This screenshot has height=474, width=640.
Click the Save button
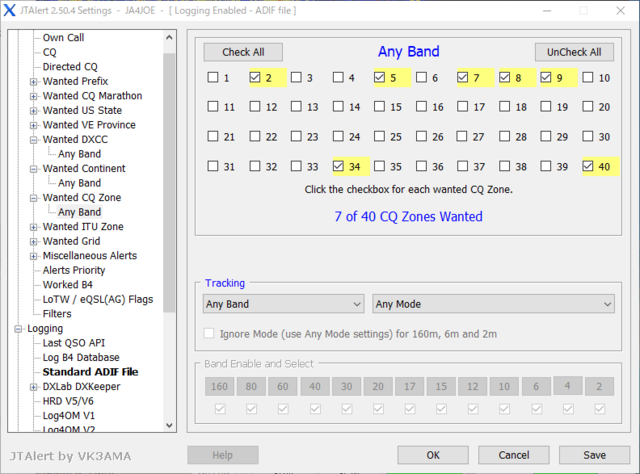tap(594, 455)
